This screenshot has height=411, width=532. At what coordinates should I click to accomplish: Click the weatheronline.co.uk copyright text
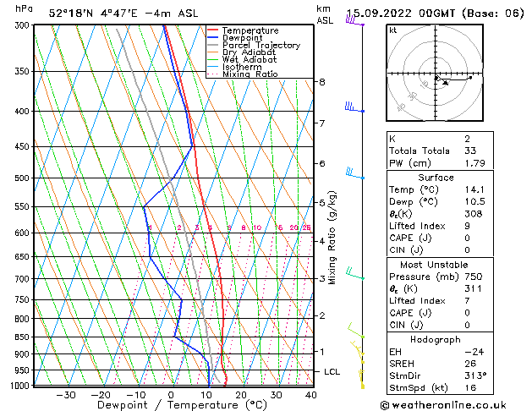coord(443,405)
